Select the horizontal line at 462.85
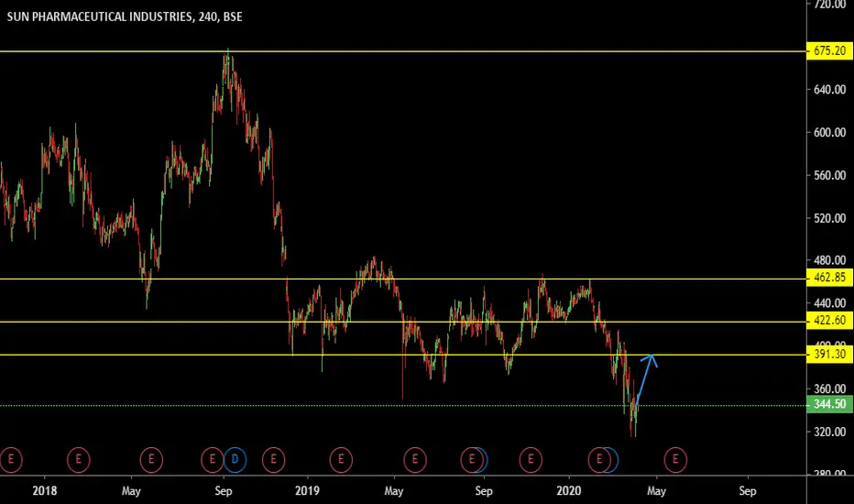The width and height of the screenshot is (854, 504). click(403, 279)
